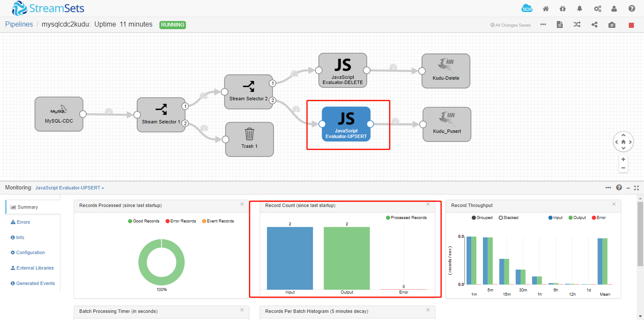Image resolution: width=644 pixels, height=321 pixels.
Task: Pan canvas up with navigation arrow
Action: pyautogui.click(x=623, y=135)
